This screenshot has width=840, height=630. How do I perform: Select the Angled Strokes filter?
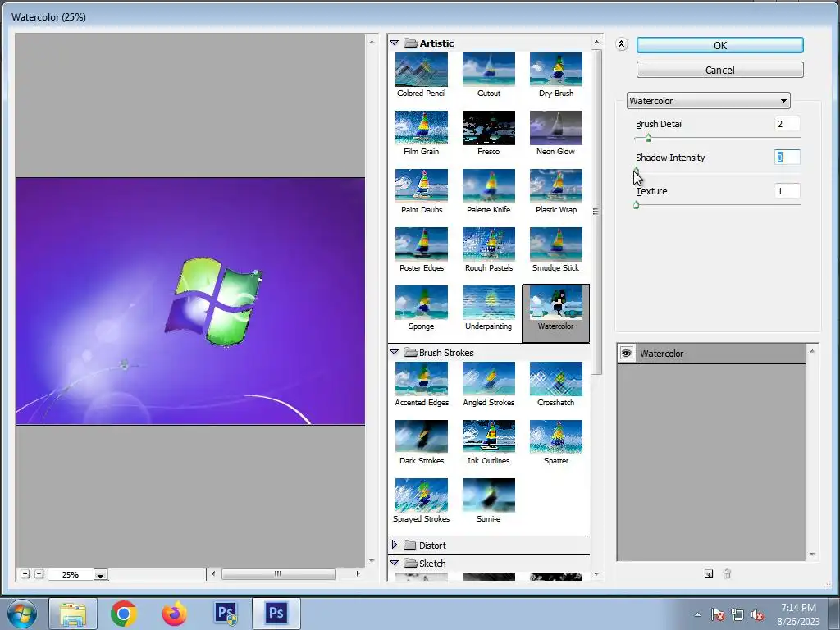489,379
